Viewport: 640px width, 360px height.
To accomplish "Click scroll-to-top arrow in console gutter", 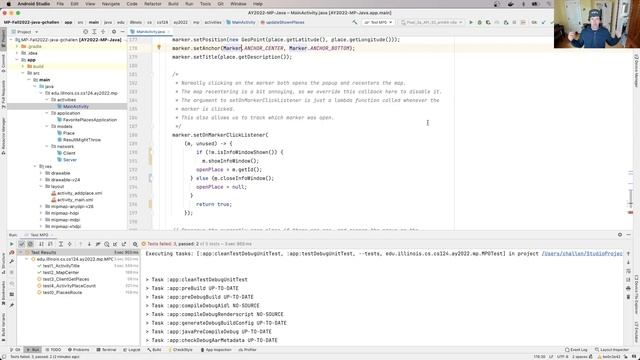I will pos(628,254).
